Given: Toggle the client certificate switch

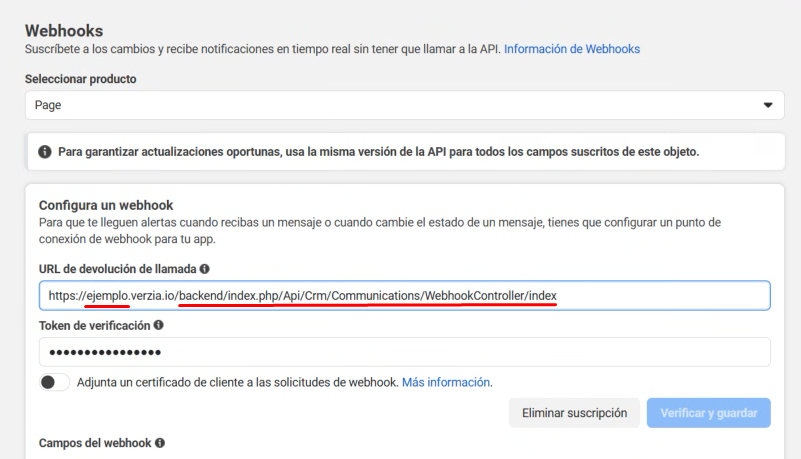Looking at the screenshot, I should [x=55, y=383].
